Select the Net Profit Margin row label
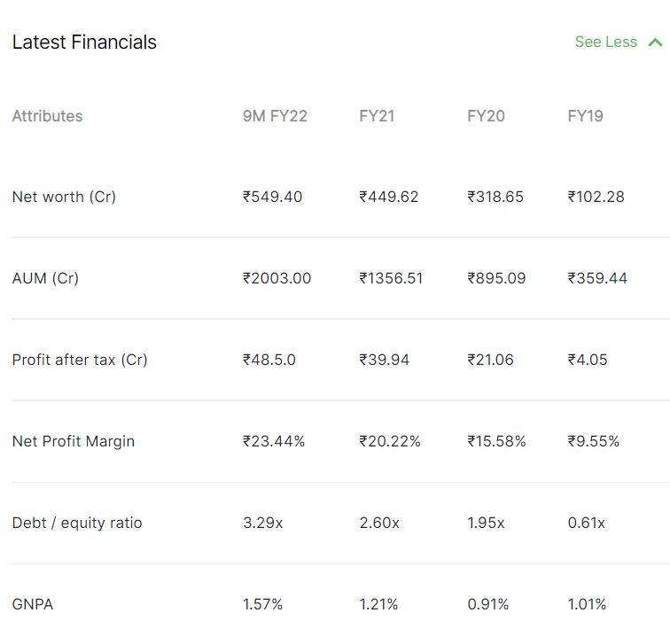The width and height of the screenshot is (670, 644). 74,441
